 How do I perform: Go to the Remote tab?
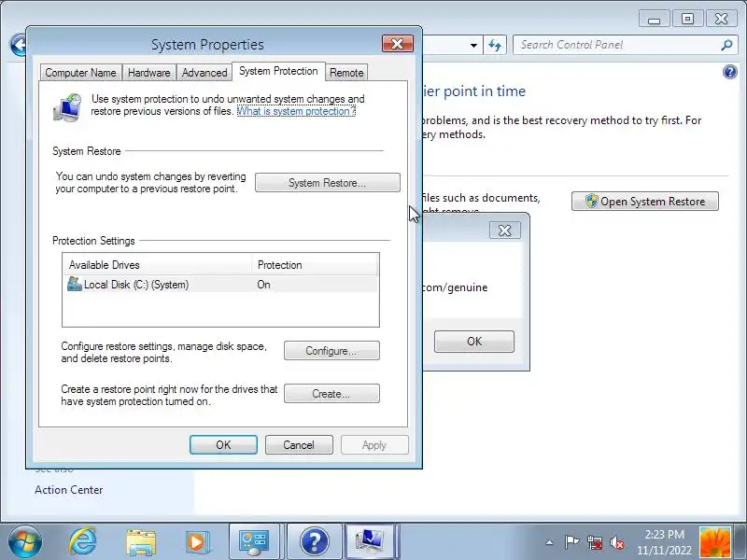coord(346,73)
